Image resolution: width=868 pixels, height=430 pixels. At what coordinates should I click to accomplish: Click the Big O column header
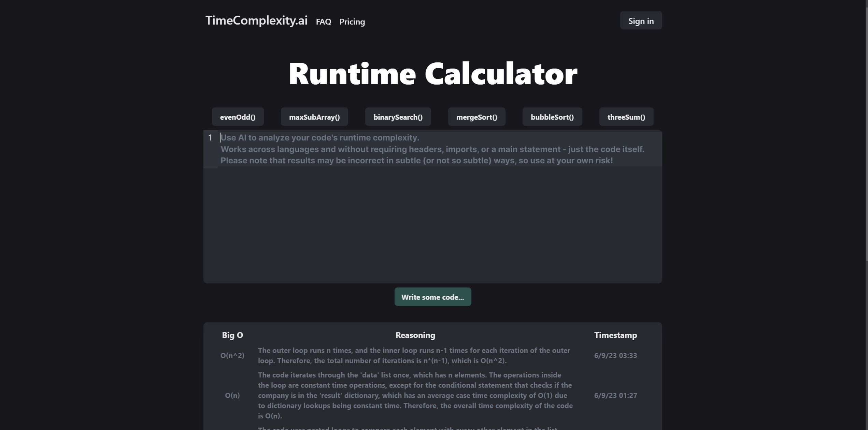point(232,335)
